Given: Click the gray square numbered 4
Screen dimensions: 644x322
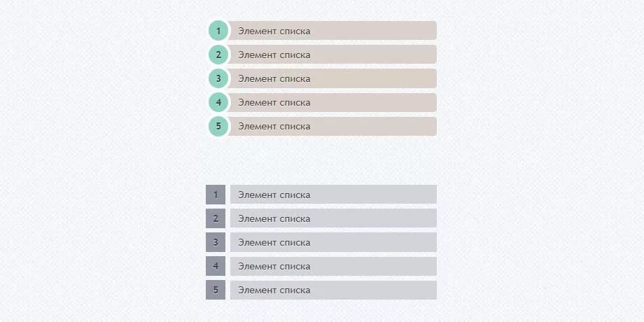Looking at the screenshot, I should tap(216, 266).
